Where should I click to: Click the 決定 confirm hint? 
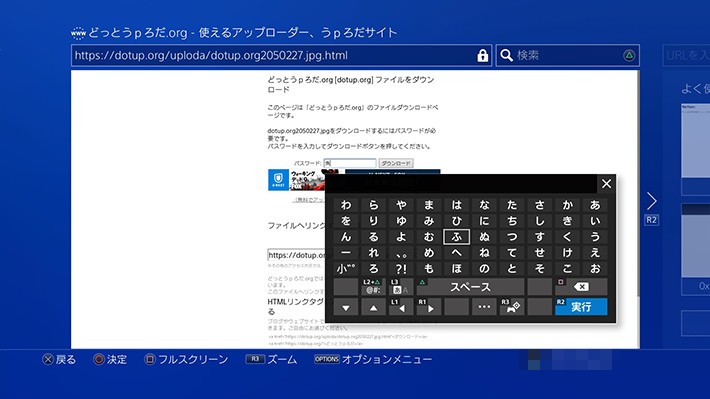tap(110, 360)
